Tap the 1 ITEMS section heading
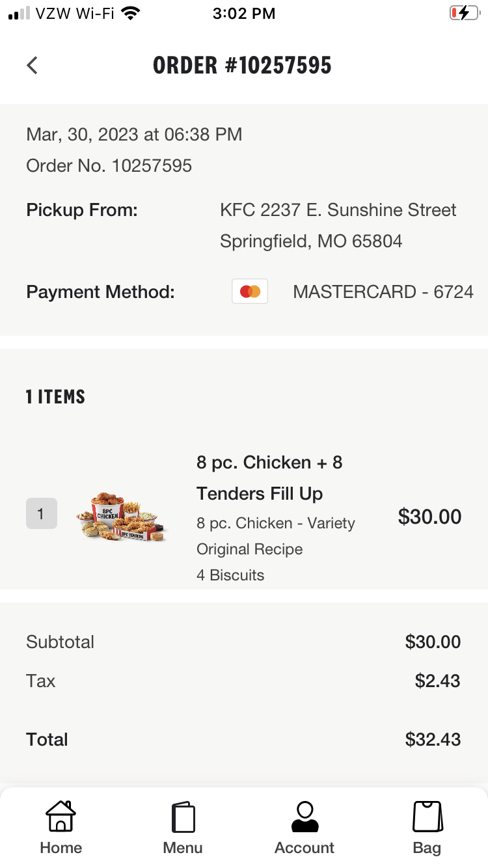Image resolution: width=488 pixels, height=868 pixels. pos(55,397)
